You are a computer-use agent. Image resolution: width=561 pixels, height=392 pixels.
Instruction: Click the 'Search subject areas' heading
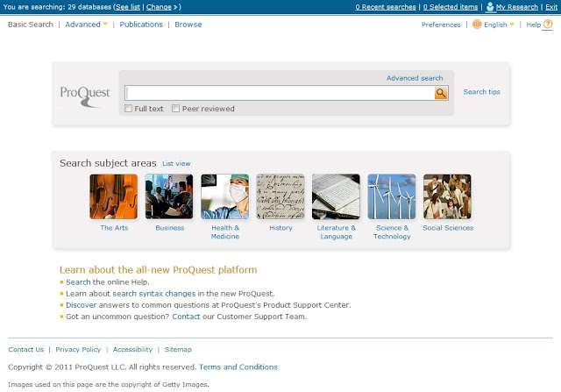click(x=108, y=163)
